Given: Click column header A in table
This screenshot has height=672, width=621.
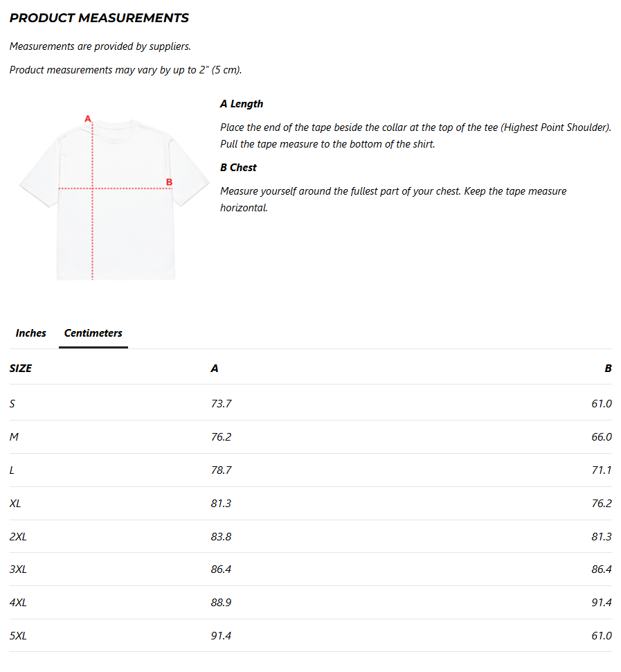Looking at the screenshot, I should click(x=215, y=369).
